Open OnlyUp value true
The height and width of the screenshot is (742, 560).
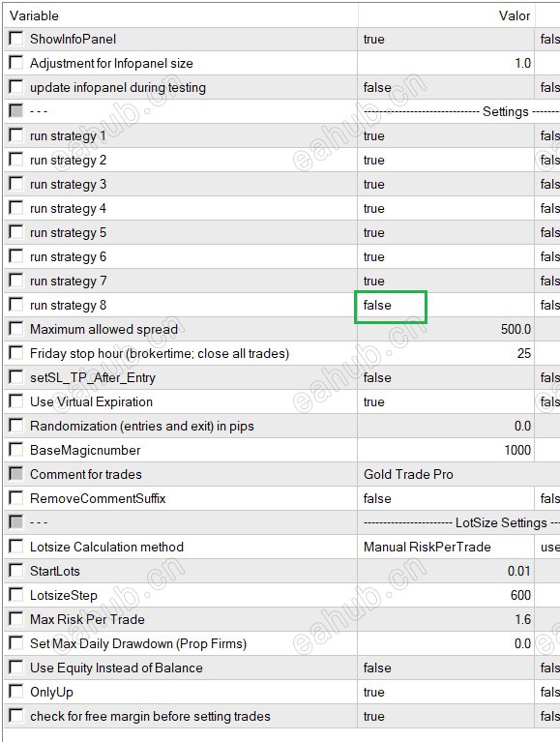click(x=446, y=692)
